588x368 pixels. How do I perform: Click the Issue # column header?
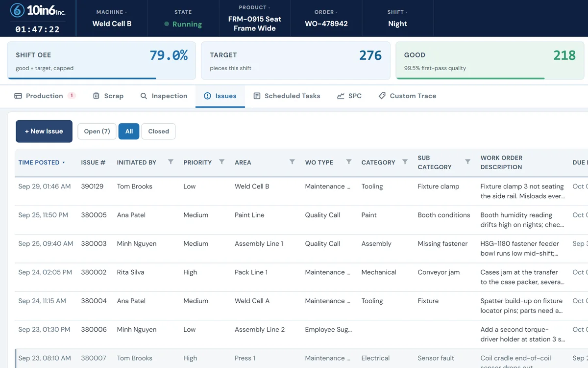(x=93, y=162)
